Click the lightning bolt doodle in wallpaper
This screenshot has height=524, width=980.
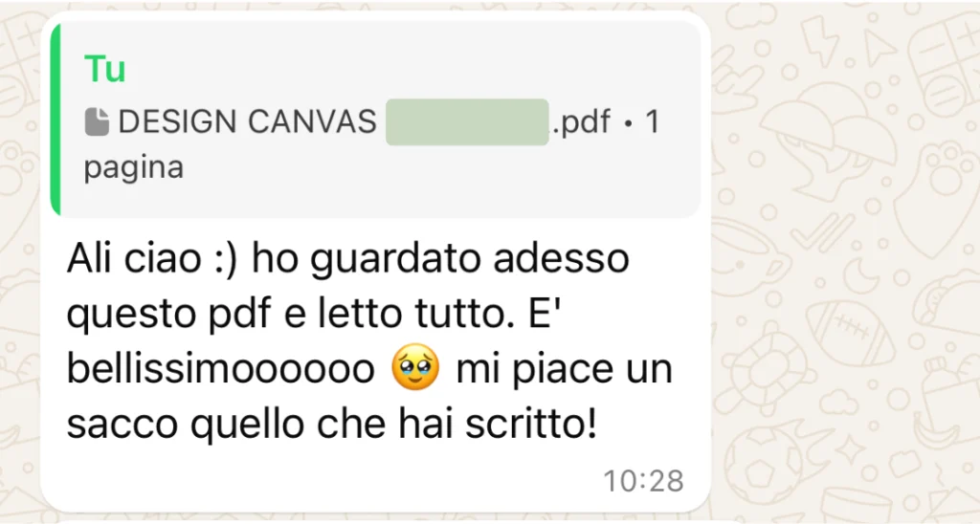coord(819,42)
